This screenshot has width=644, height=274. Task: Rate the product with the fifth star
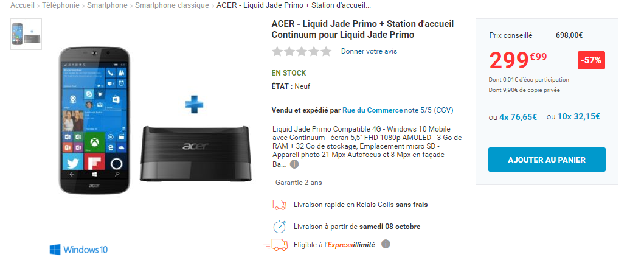point(326,52)
